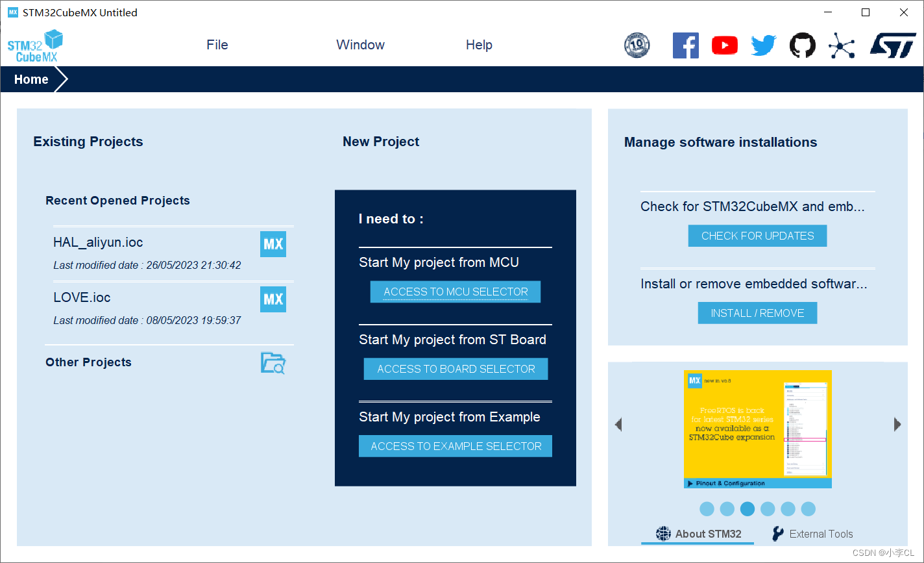Click HAL_aliyun.ioc last modified date
This screenshot has height=563, width=924.
pyautogui.click(x=147, y=265)
